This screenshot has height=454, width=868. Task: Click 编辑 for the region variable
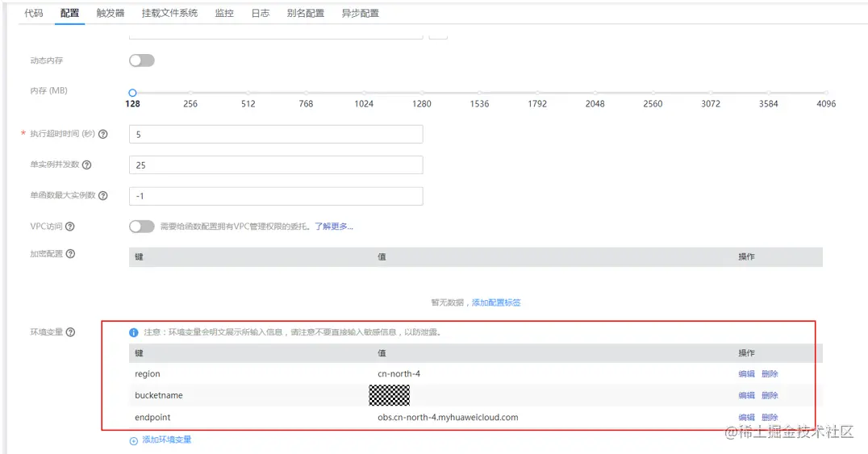[x=746, y=373]
